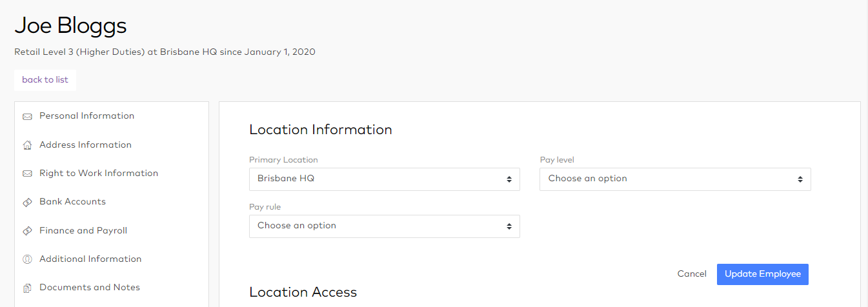Expand the Pay level dropdown
Image resolution: width=868 pixels, height=307 pixels.
pos(675,179)
